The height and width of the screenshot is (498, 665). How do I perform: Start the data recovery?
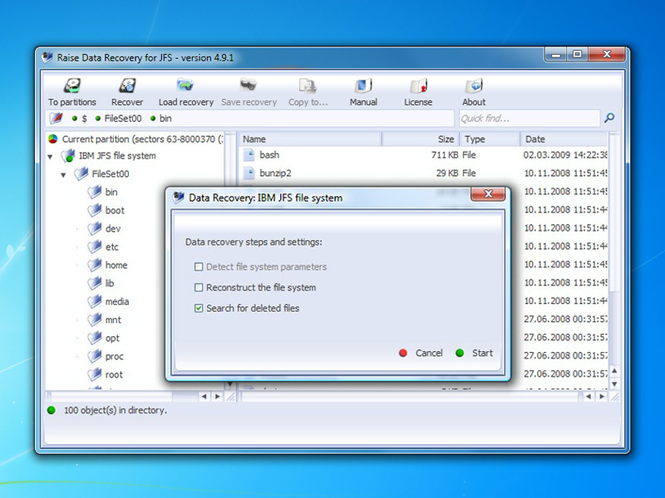474,353
